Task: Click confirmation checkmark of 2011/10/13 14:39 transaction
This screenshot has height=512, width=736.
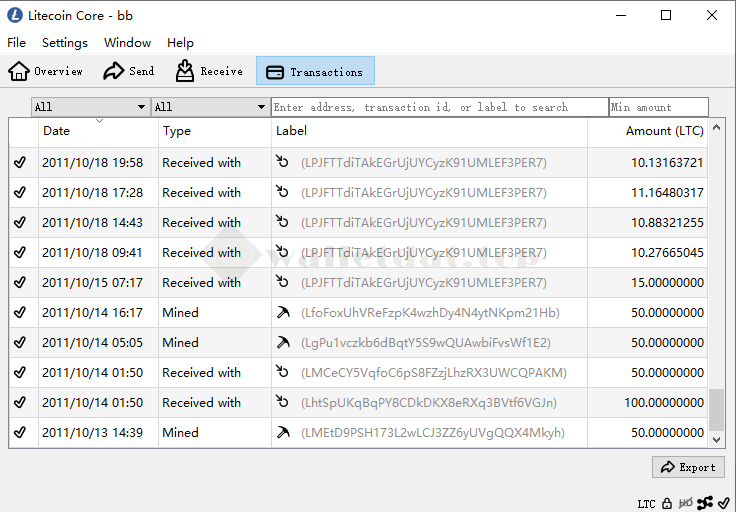Action: point(20,433)
